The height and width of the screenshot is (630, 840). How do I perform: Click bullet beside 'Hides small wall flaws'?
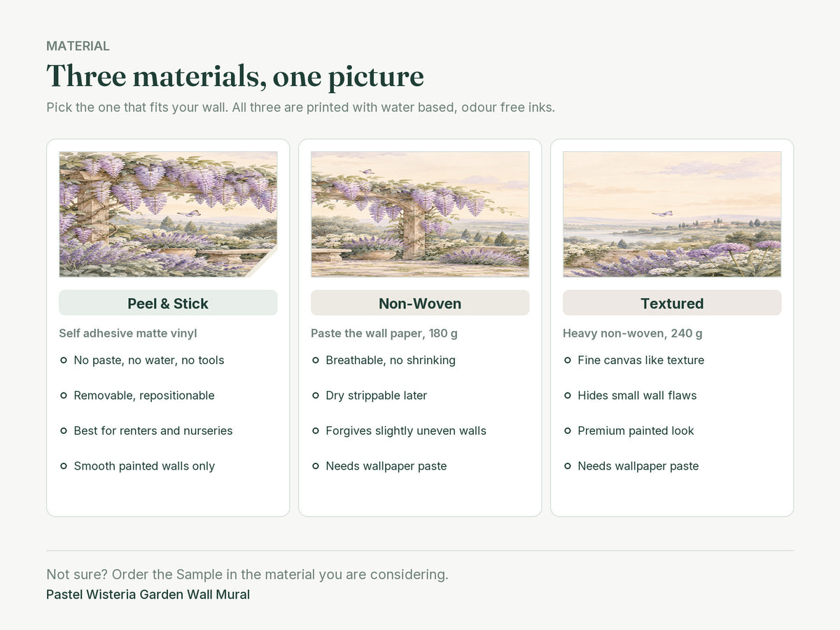[568, 395]
